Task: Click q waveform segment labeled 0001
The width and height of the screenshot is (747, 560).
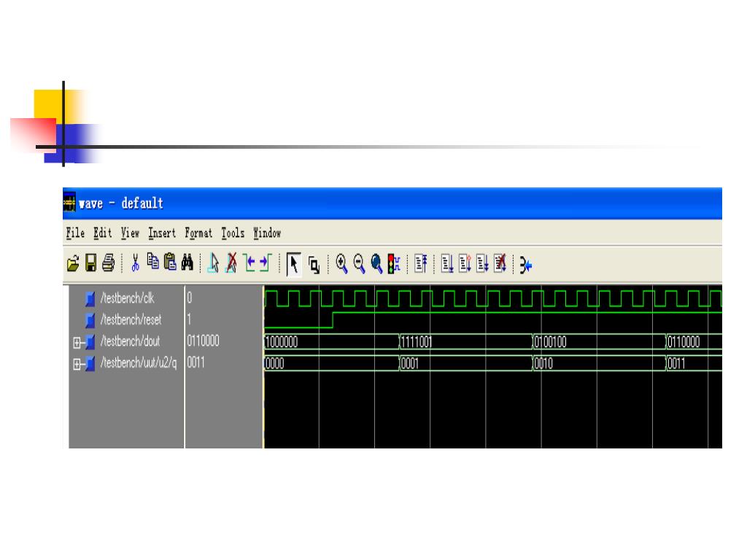Action: [465, 364]
